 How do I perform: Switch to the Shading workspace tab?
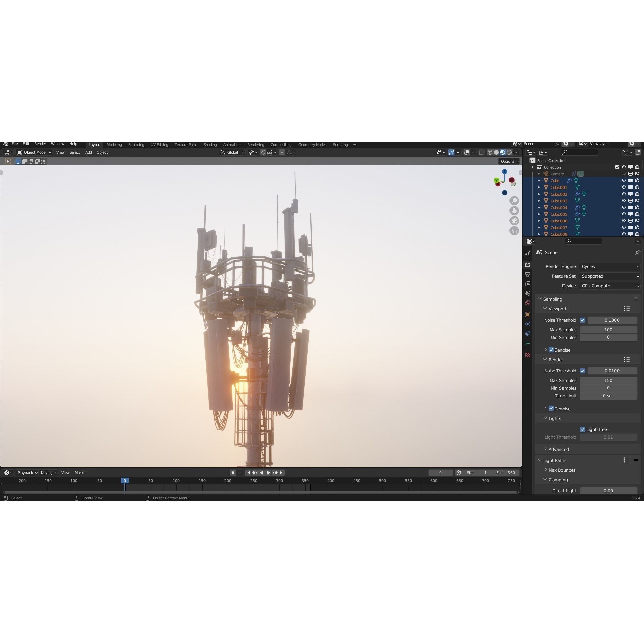[210, 145]
